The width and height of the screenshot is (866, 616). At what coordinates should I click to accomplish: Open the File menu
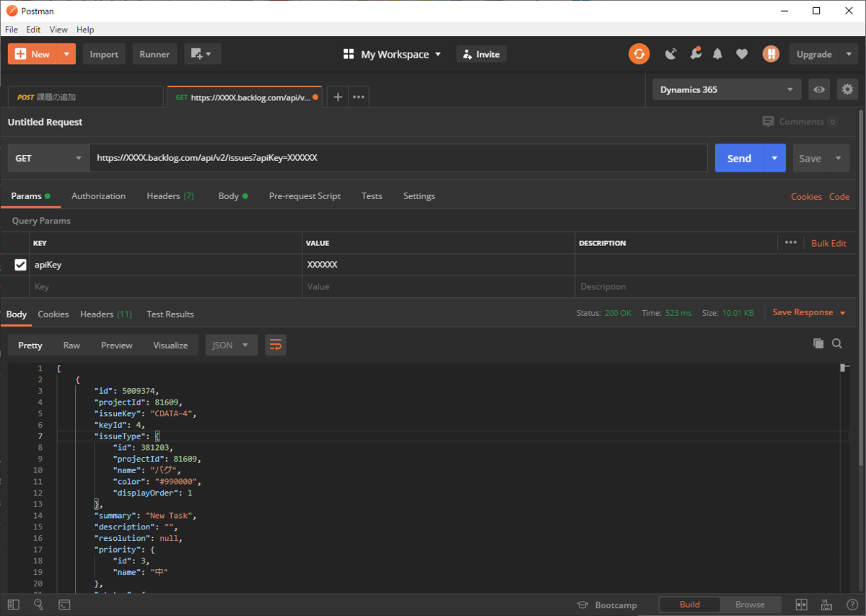pyautogui.click(x=12, y=30)
